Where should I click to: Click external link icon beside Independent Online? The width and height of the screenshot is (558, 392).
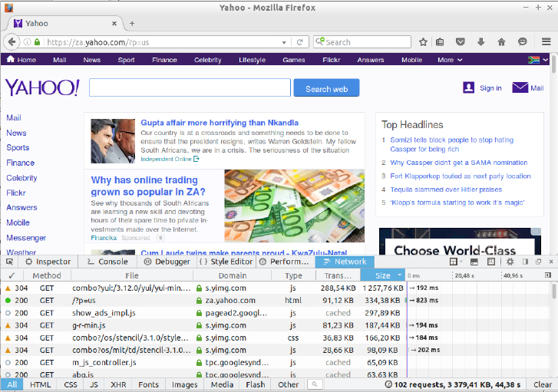click(x=196, y=159)
